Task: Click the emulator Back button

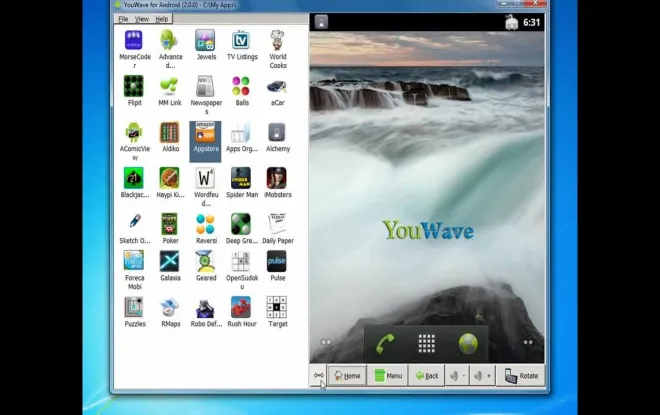Action: tap(426, 375)
